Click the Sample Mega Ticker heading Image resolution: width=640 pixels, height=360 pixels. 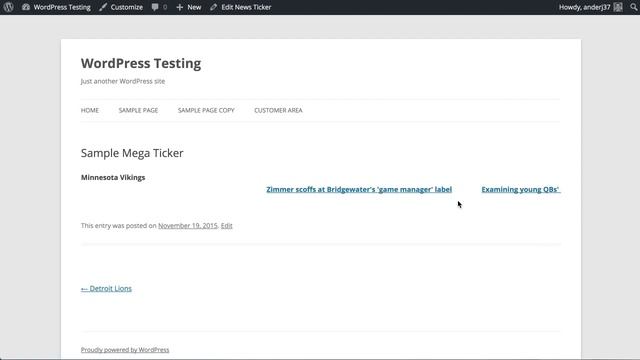point(132,153)
